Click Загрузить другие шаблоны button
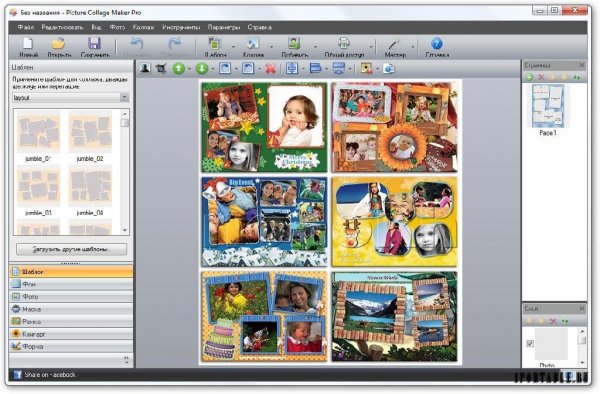 [72, 249]
